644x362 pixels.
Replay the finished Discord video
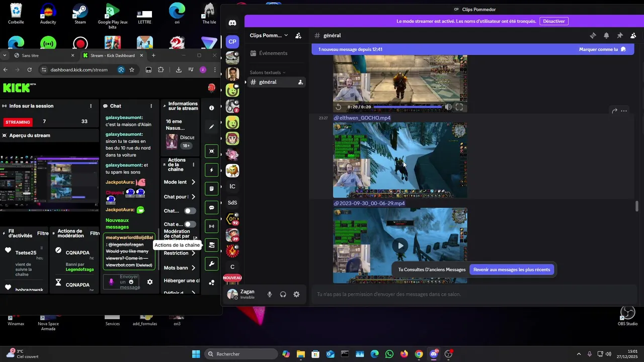point(339,107)
